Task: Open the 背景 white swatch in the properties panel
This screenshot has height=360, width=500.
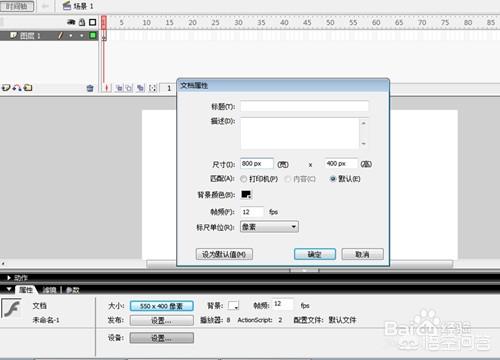Action: click(x=233, y=305)
